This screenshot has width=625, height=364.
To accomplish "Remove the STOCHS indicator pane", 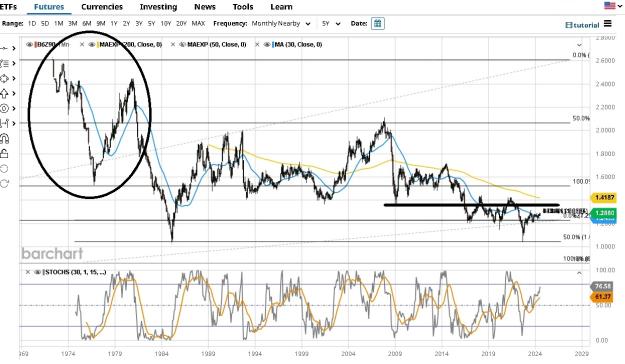I will pyautogui.click(x=28, y=272).
